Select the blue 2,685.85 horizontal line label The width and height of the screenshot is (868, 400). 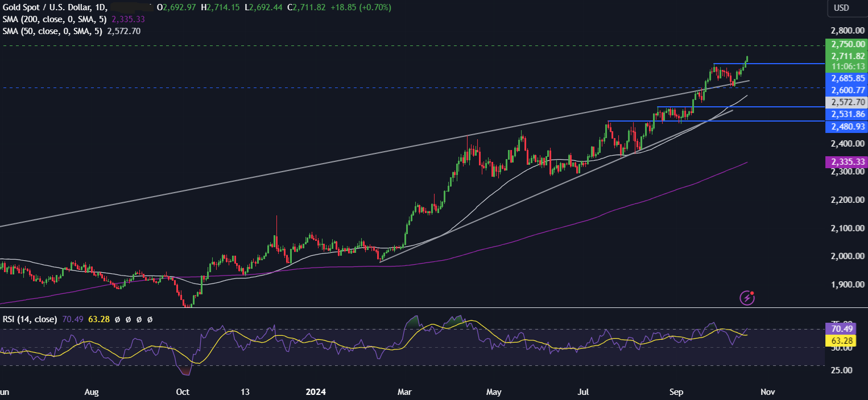(846, 78)
